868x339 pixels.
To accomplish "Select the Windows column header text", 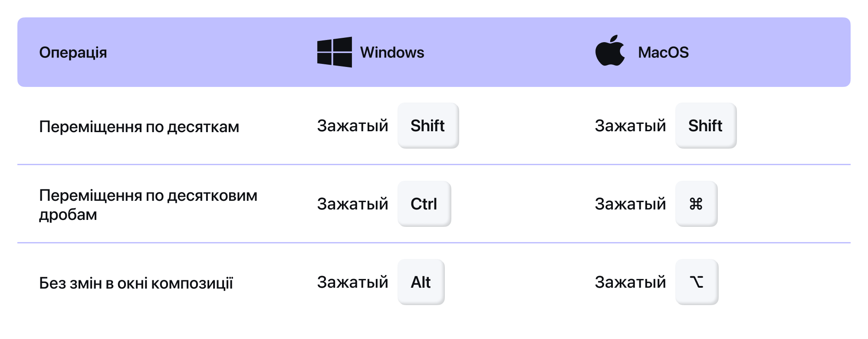I will pos(392,52).
